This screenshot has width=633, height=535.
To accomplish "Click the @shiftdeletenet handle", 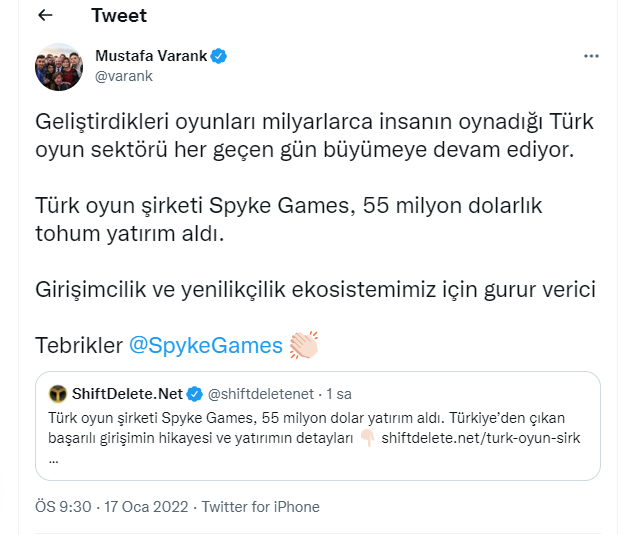I will 259,391.
